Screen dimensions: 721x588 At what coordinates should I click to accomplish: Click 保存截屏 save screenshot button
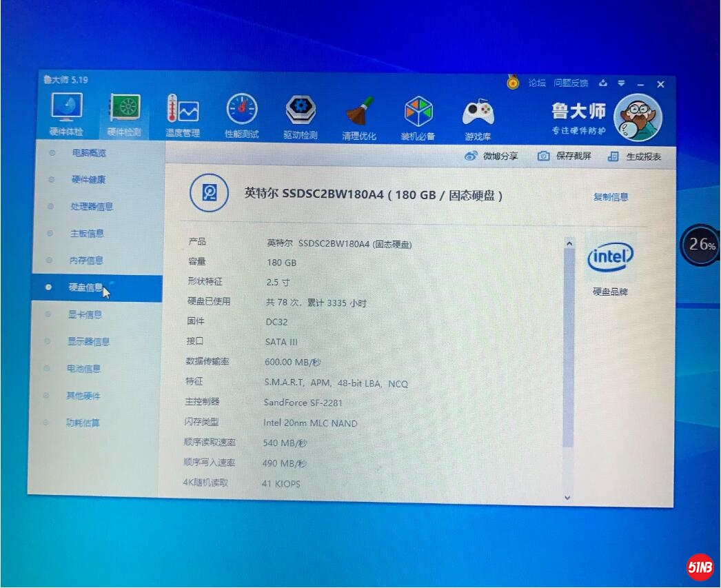565,156
